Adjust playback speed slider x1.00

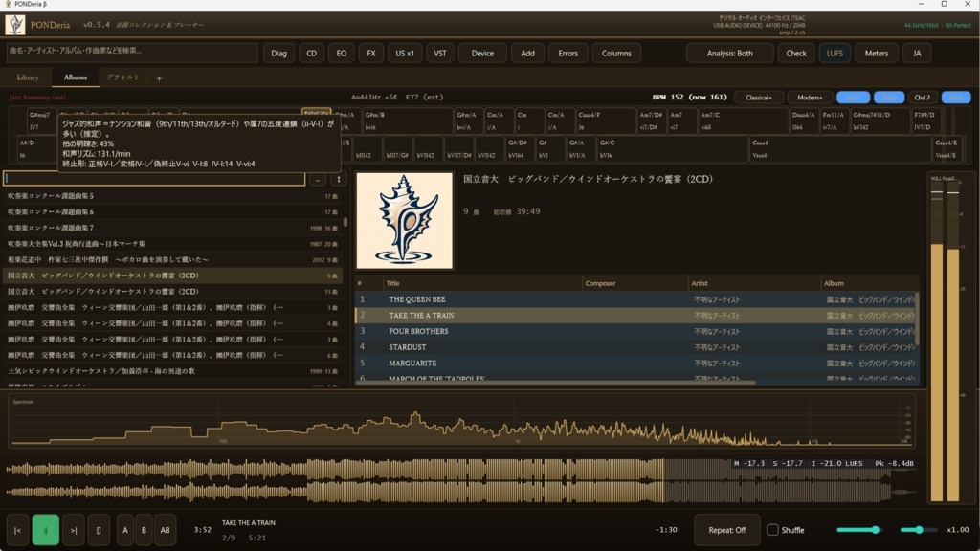[x=919, y=530]
